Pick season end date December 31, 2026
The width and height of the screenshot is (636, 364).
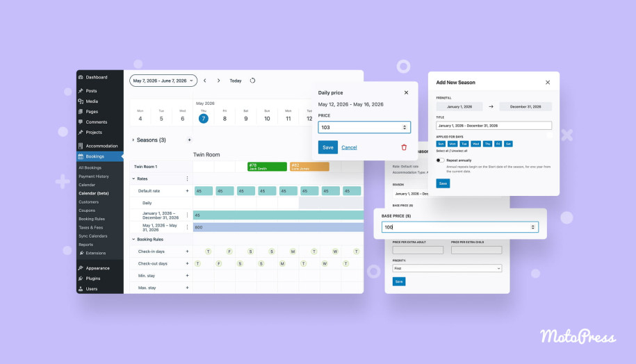pyautogui.click(x=525, y=106)
